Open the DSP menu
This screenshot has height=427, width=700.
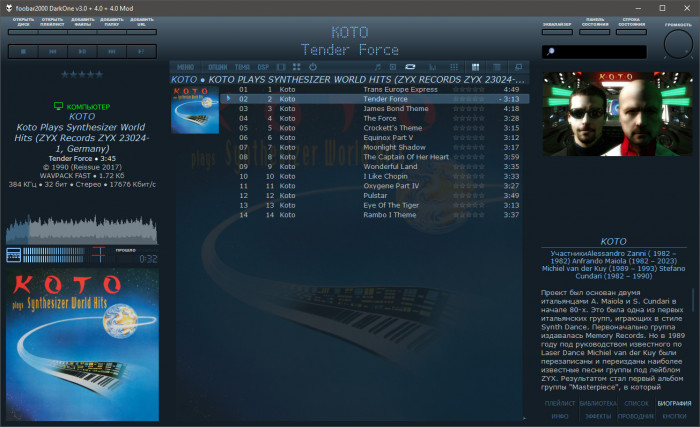263,67
